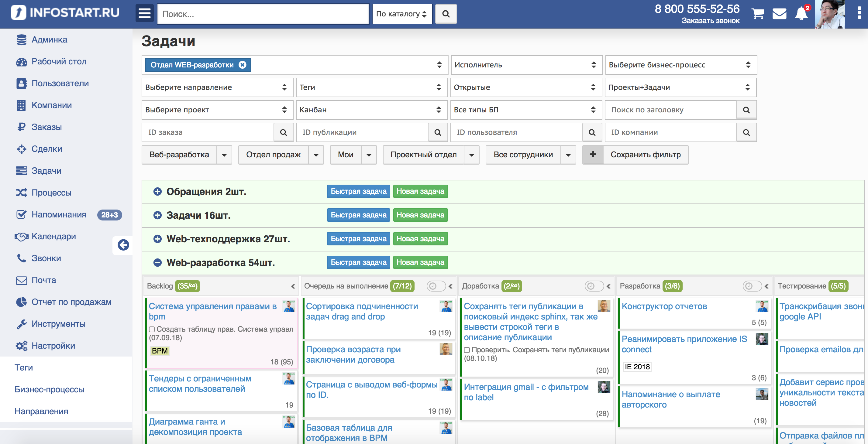Open the Исполнитель dropdown
The height and width of the screenshot is (444, 868).
tap(526, 65)
